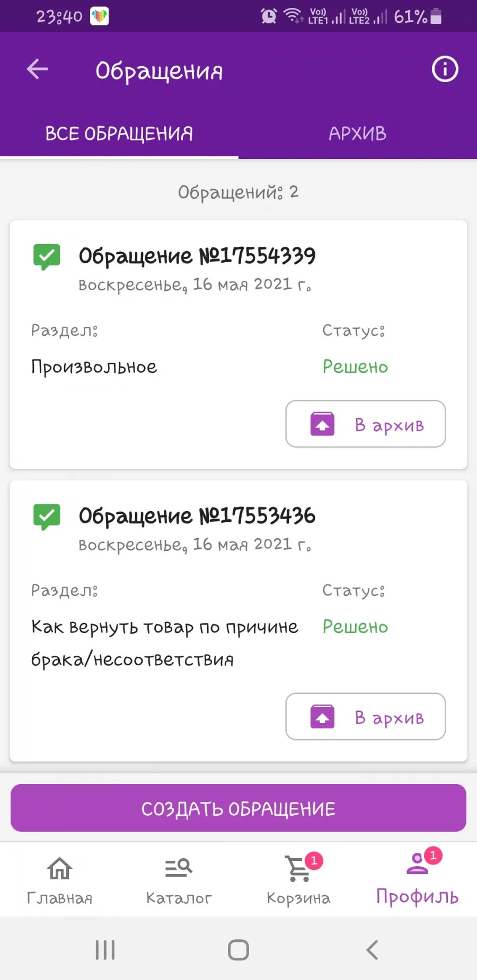Screen dimensions: 477x980
Task: Tap Android back navigation button
Action: click(x=372, y=950)
